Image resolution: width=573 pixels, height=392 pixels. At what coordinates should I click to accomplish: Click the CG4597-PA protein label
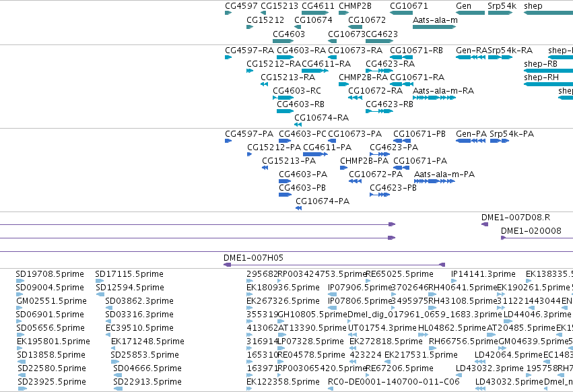(249, 134)
